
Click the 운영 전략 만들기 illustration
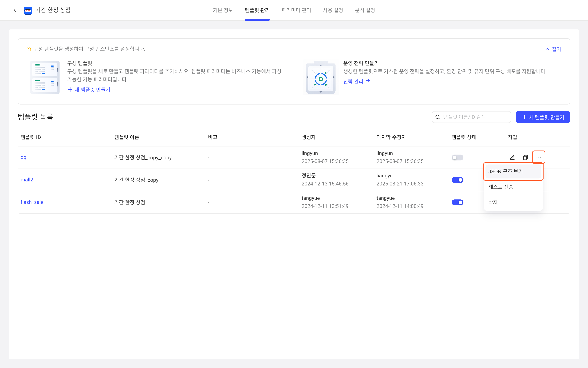coord(321,77)
